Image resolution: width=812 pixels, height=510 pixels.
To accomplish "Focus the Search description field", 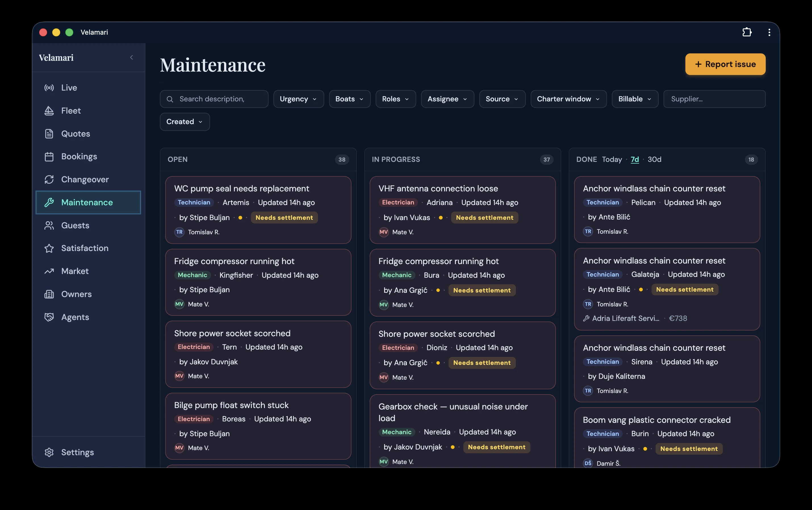I will pos(214,99).
